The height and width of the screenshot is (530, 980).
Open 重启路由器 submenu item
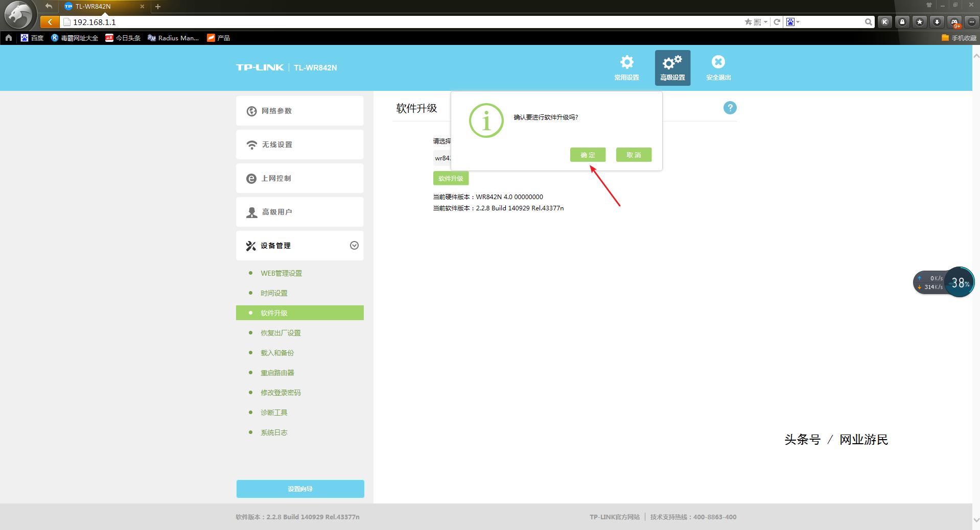[277, 373]
